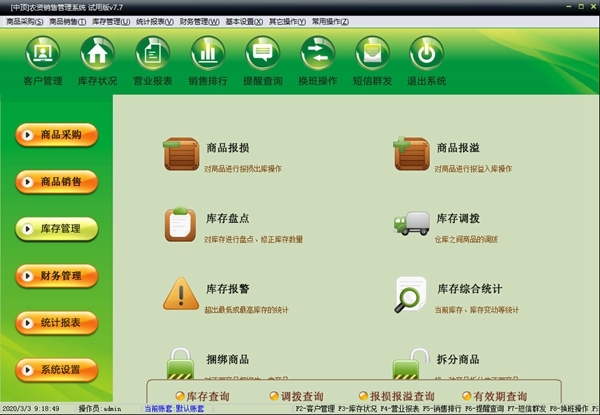600x415 pixels.
Task: Click 仓库之间商品的调拨 description
Action: [x=466, y=239]
